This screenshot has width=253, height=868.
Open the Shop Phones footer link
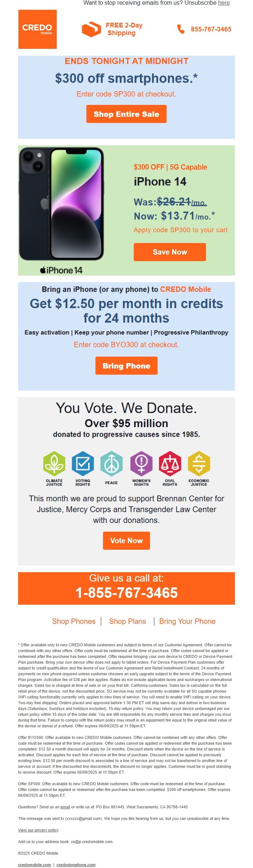click(74, 621)
